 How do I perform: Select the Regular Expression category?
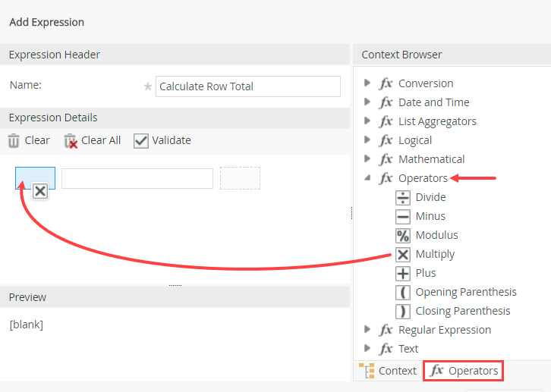444,330
